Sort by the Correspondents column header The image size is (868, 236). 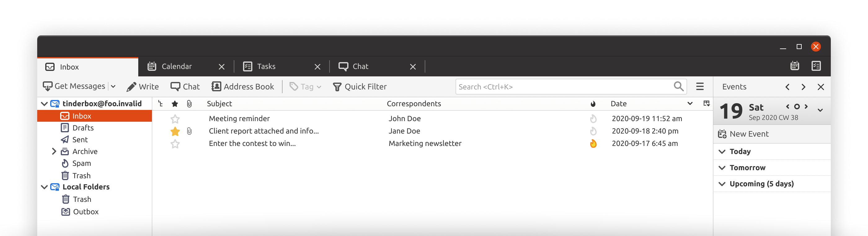(x=414, y=104)
